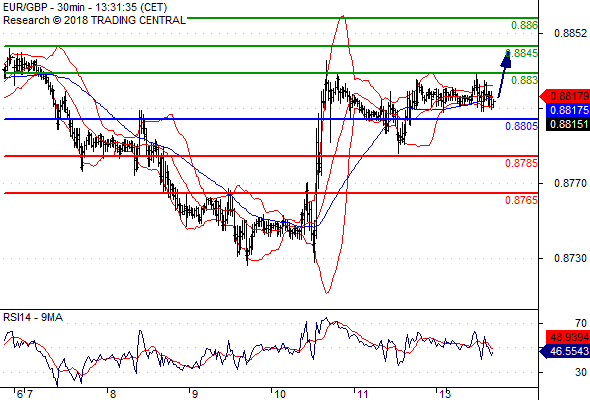The height and width of the screenshot is (400, 590).
Task: Click the blue 0.88175 price tag
Action: pyautogui.click(x=567, y=110)
